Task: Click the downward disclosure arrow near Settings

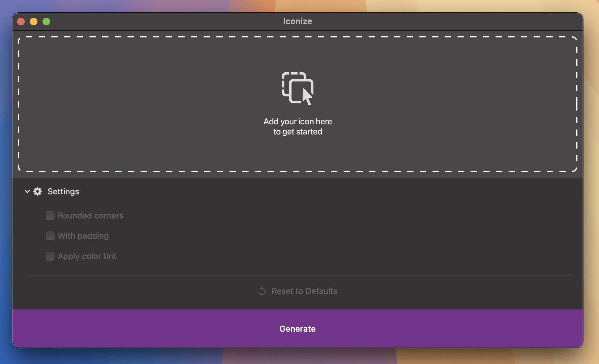Action: point(27,192)
